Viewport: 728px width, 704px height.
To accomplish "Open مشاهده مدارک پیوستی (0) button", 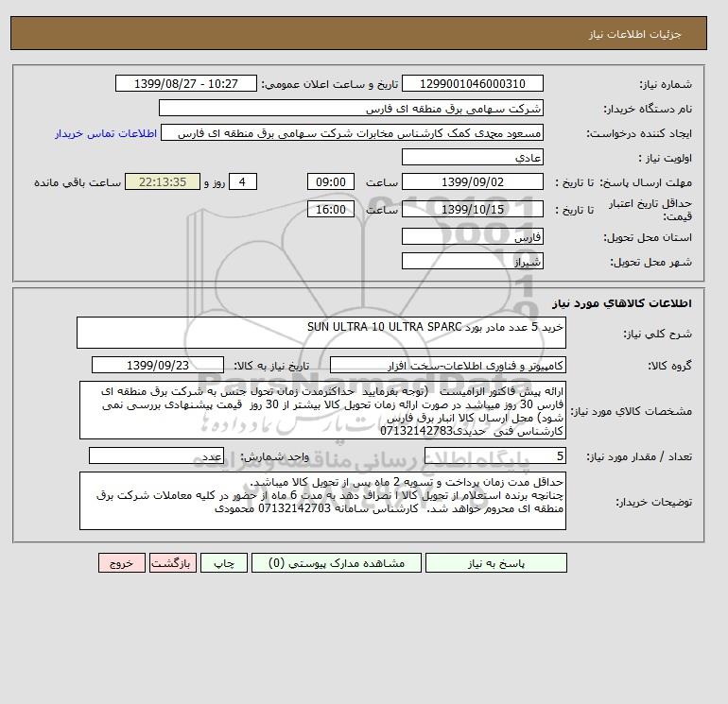I will 337,563.
